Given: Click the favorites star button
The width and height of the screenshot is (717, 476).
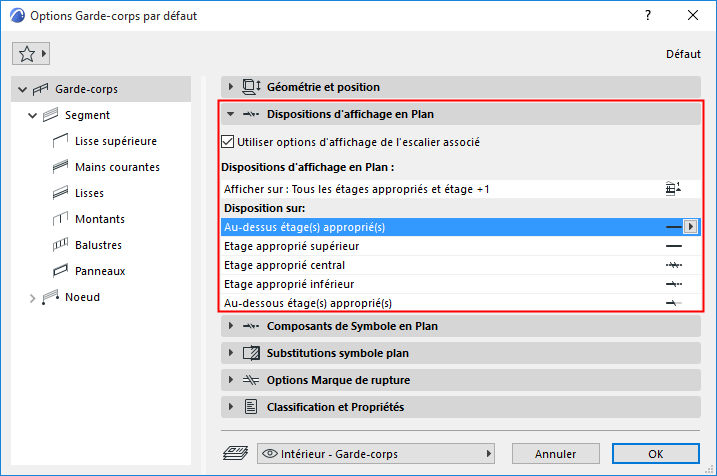Looking at the screenshot, I should pos(32,53).
